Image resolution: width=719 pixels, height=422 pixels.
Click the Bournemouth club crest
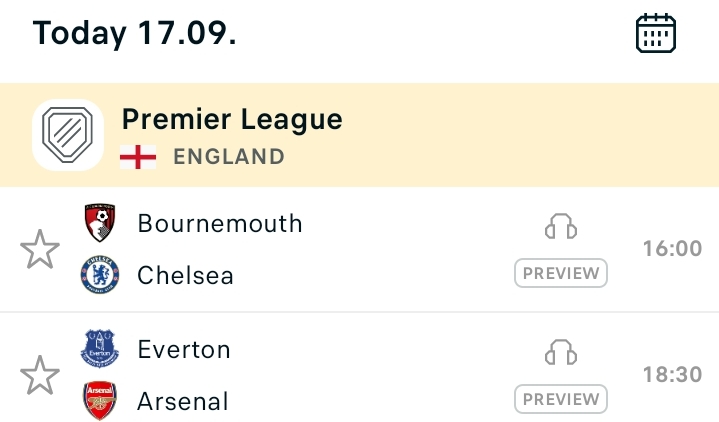click(100, 222)
